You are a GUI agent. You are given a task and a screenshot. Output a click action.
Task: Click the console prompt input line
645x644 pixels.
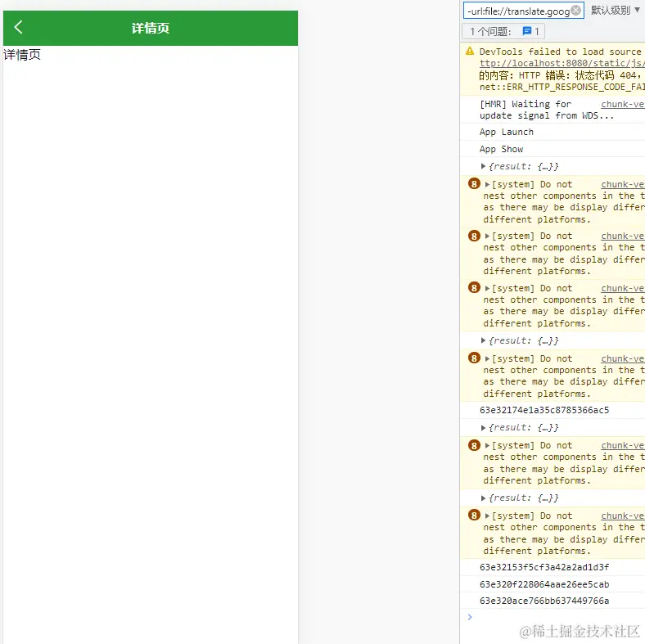(x=553, y=617)
